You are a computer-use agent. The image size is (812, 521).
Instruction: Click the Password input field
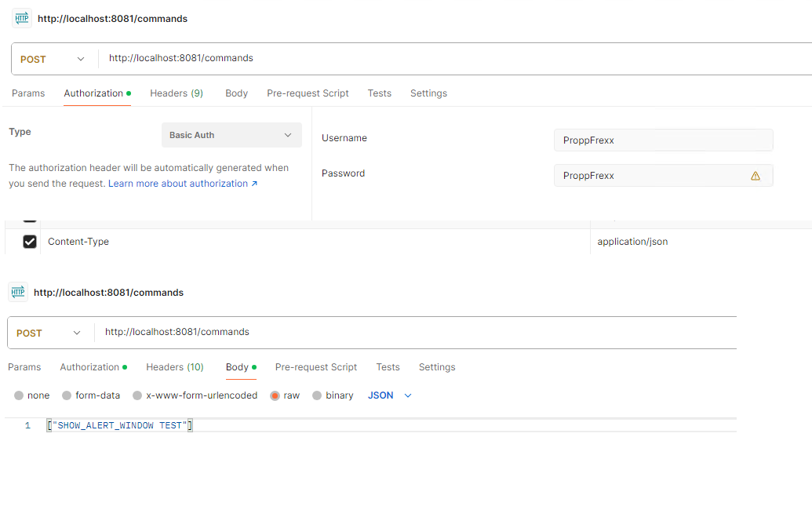point(651,176)
